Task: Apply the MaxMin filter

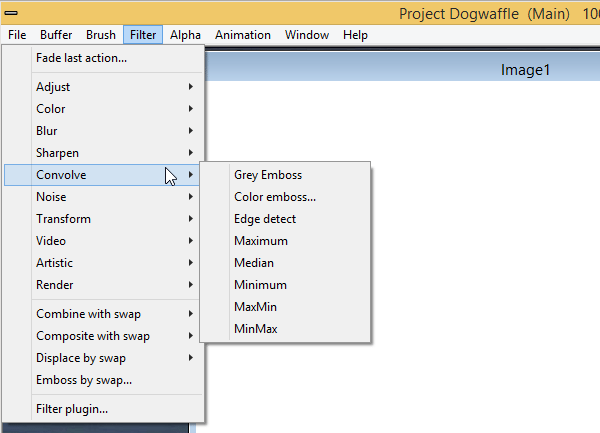Action: click(285, 307)
